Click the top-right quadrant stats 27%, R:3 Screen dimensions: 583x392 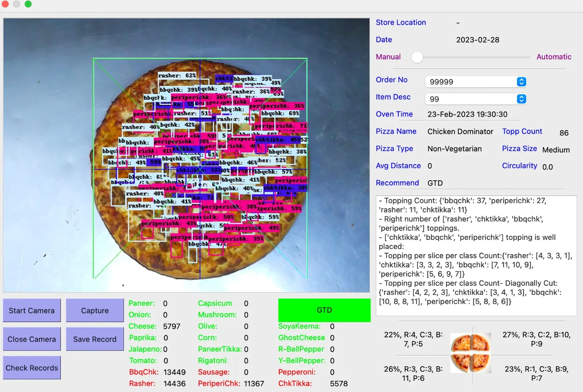coord(536,339)
